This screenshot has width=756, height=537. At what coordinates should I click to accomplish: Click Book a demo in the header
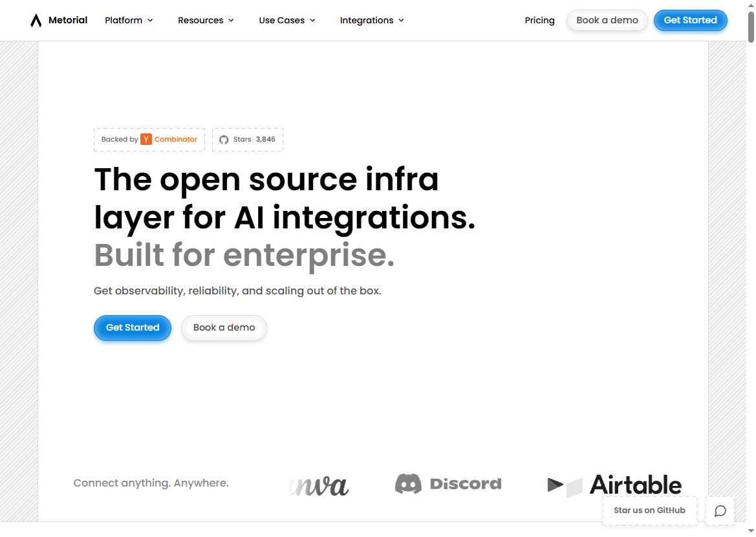click(607, 20)
